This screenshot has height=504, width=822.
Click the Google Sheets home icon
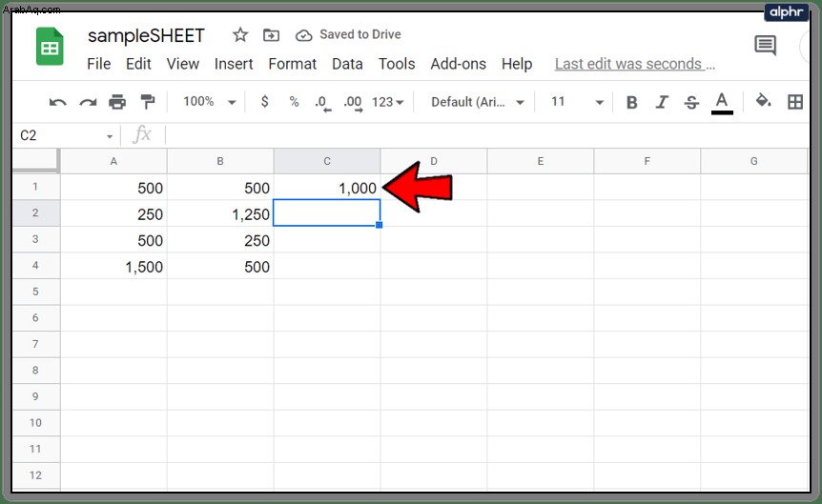pos(50,47)
